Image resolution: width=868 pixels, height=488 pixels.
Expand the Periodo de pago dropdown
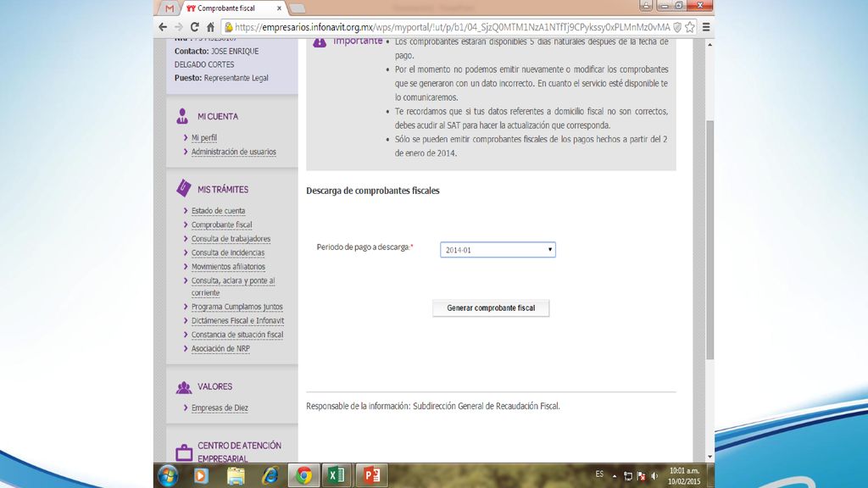(x=498, y=250)
